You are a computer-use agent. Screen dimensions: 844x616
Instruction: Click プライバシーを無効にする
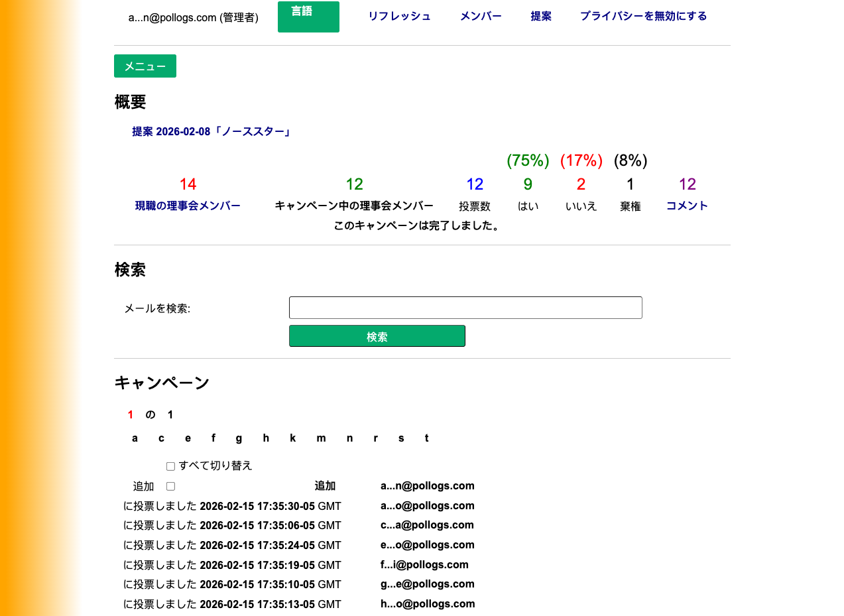(643, 16)
